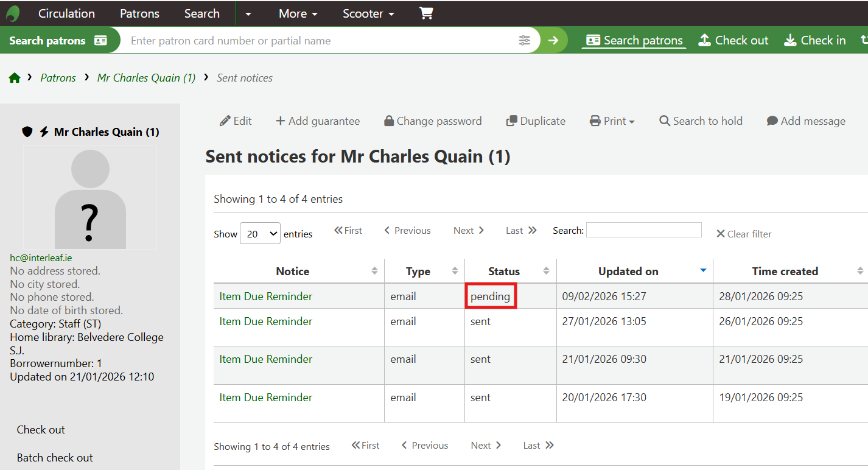
Task: Click the Koha leaf logo
Action: tap(13, 13)
